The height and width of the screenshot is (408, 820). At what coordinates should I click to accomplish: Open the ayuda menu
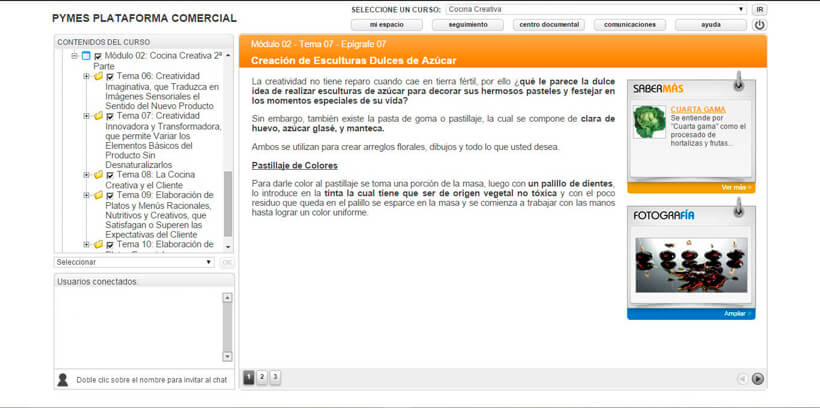711,25
